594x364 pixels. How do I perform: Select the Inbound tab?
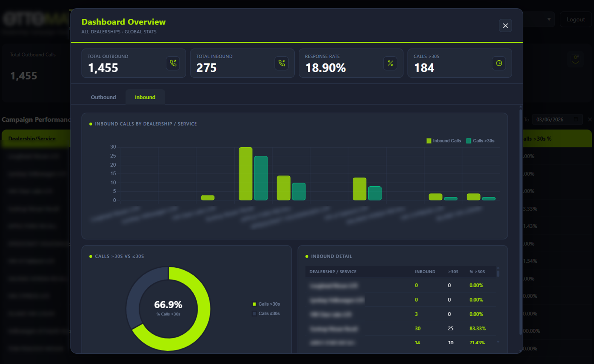point(145,97)
